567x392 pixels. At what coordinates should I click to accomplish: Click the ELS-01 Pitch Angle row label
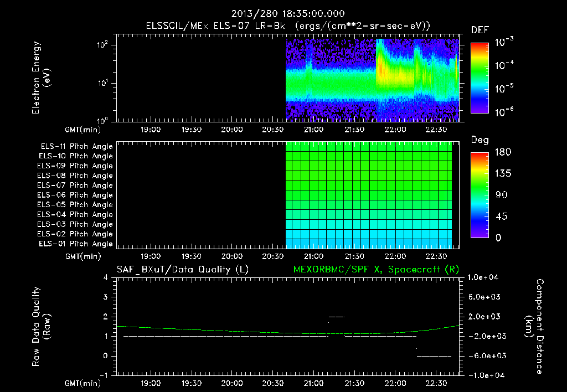(x=76, y=244)
